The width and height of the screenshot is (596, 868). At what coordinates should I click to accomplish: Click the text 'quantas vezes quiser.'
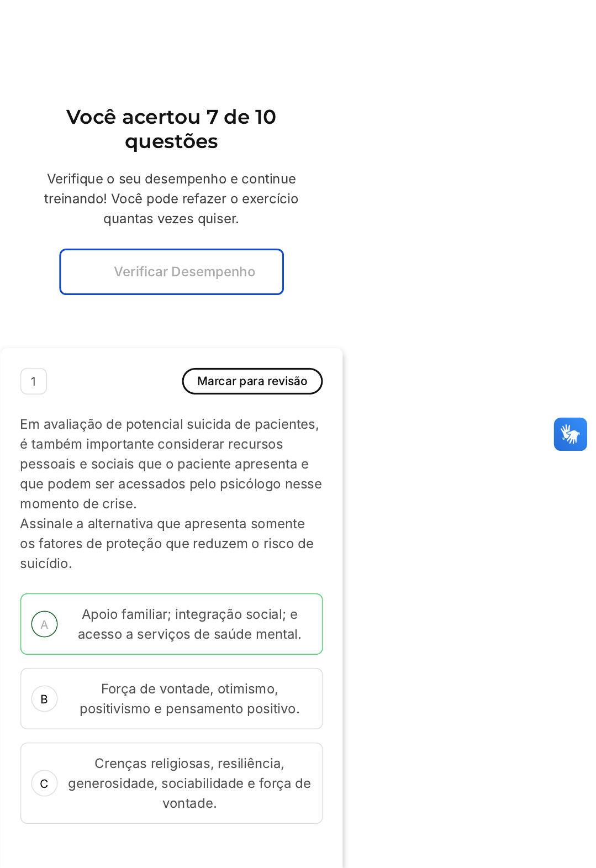click(171, 219)
